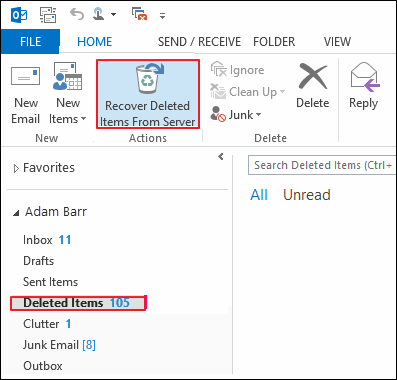Screen dimensions: 397x380
Task: Show All messages filter
Action: 259,195
